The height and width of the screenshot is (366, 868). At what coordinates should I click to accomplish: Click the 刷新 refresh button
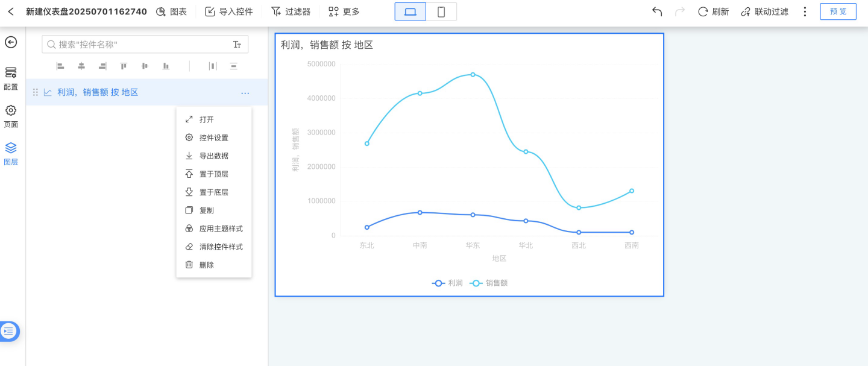point(713,11)
